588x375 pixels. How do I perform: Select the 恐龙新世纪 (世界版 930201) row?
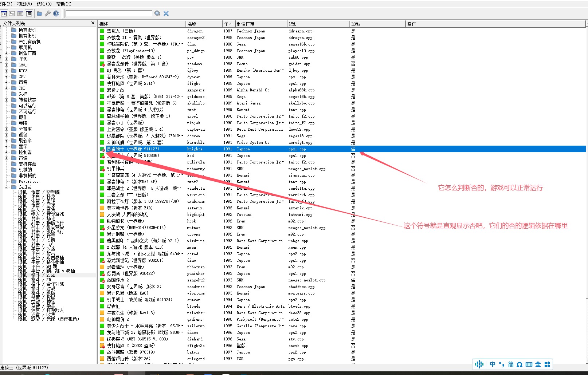coord(342,260)
